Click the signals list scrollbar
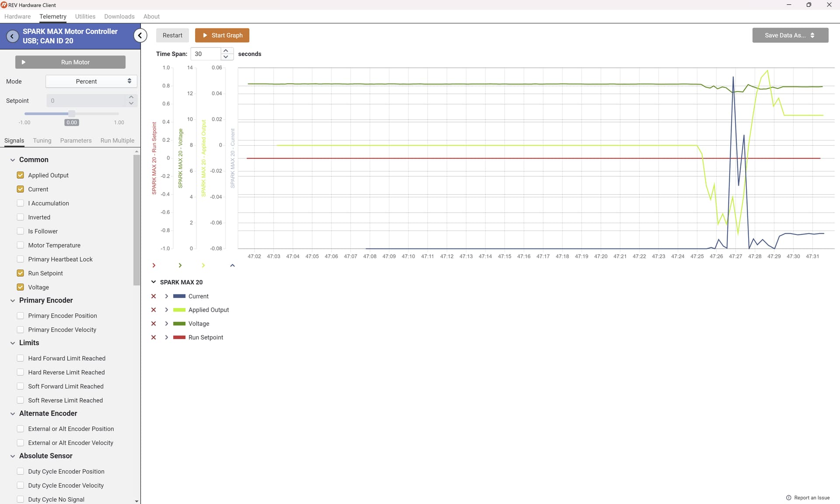Screen dimensions: 840x504 [136, 220]
